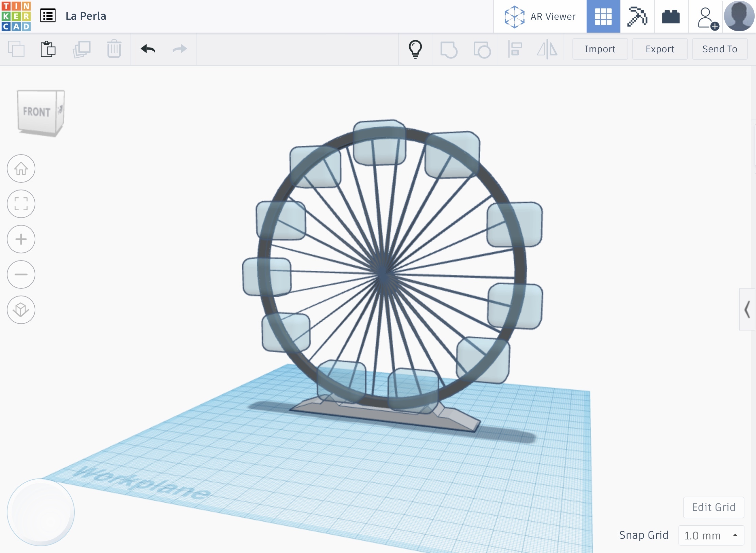
Task: Open the Snap Grid 1.0 mm dropdown
Action: [711, 535]
